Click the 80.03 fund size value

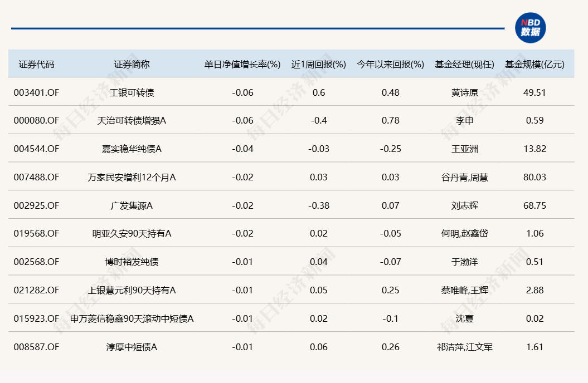click(x=534, y=176)
